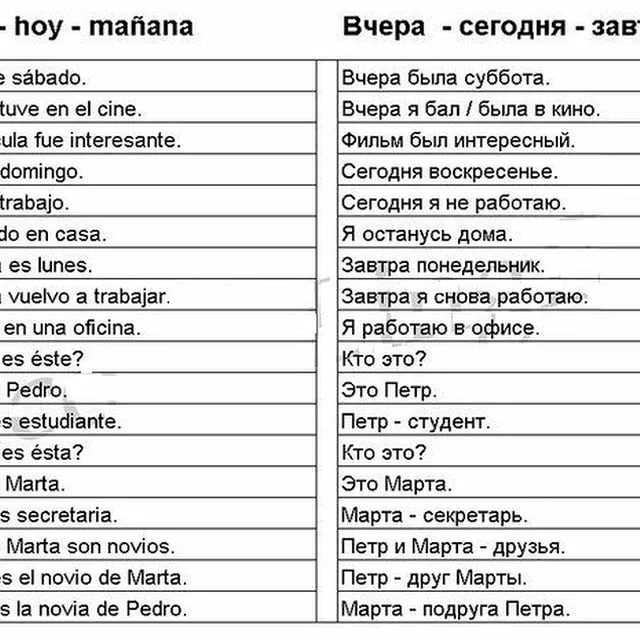Select the cell 'Вчера я бал / была в кино.'
The width and height of the screenshot is (640, 640).
[489, 107]
